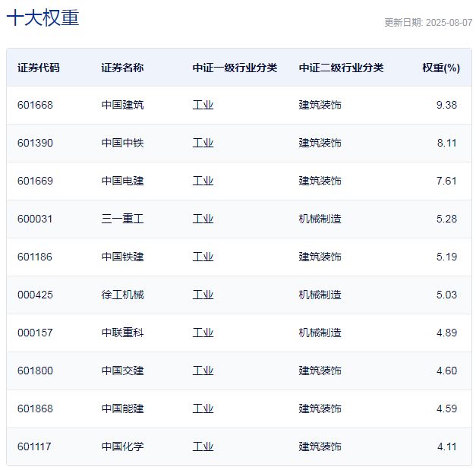Screen dimensions: 476x470
Task: Click stock code 601669
Action: tap(35, 181)
